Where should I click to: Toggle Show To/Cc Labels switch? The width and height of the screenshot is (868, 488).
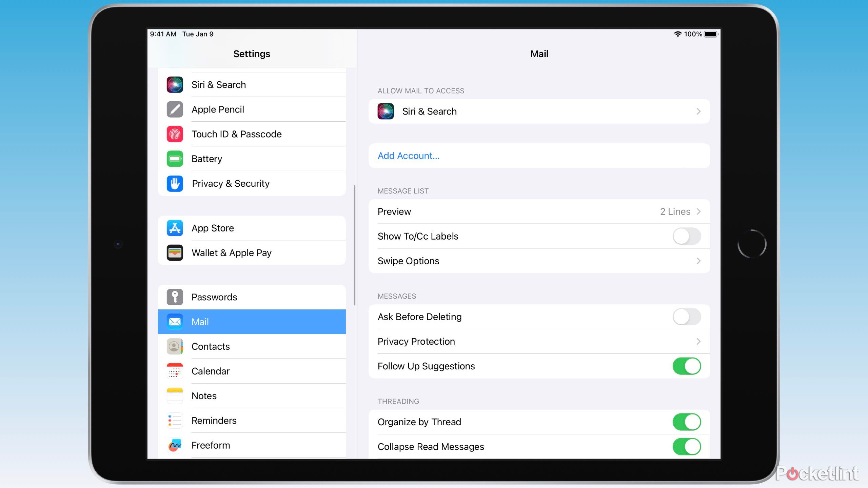pos(686,236)
